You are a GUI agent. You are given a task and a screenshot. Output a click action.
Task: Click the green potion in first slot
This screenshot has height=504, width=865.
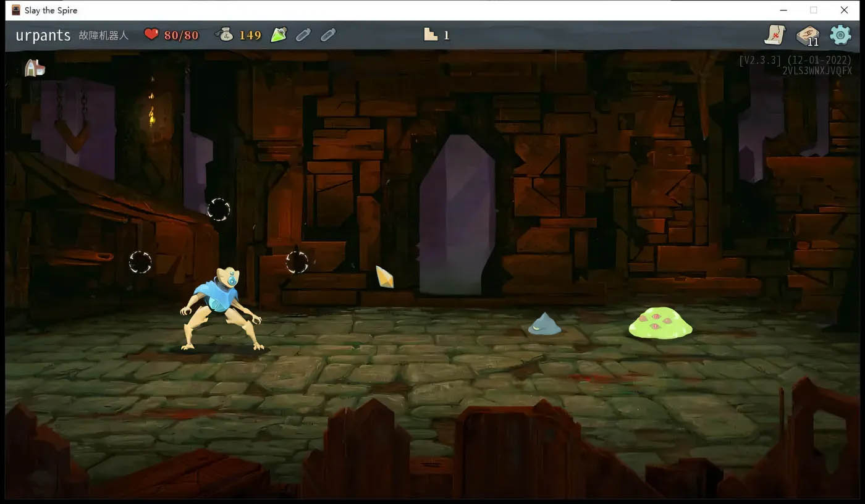tap(279, 35)
